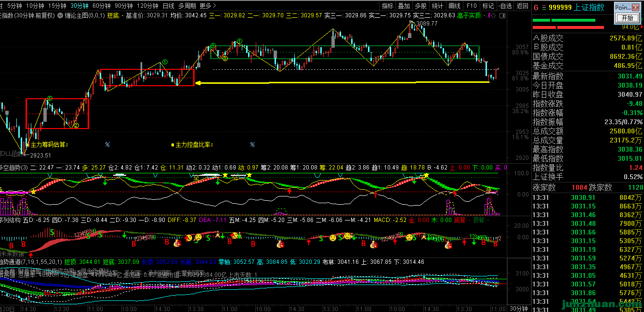Click the 30分钟 period label at bottom right

coord(519,308)
